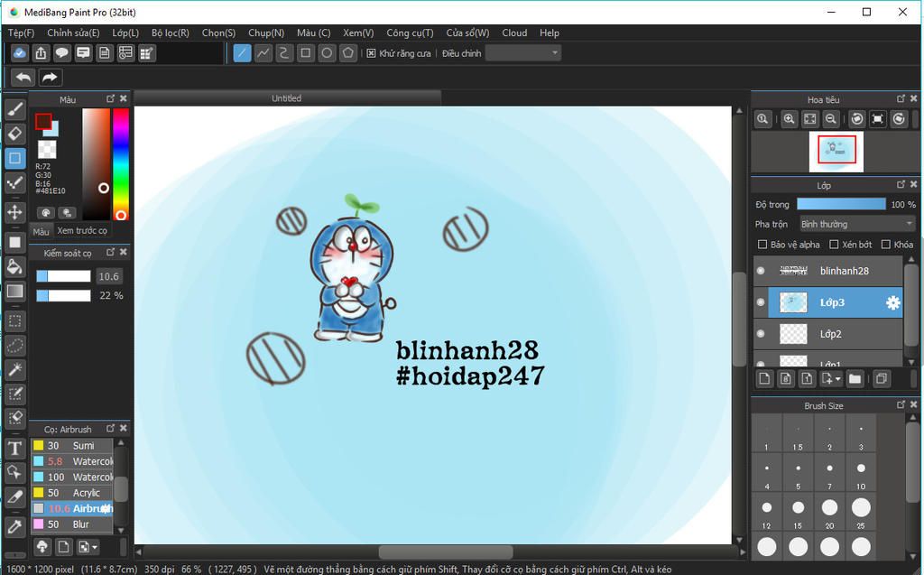924x575 pixels.
Task: Click the Redo arrow
Action: pos(51,78)
